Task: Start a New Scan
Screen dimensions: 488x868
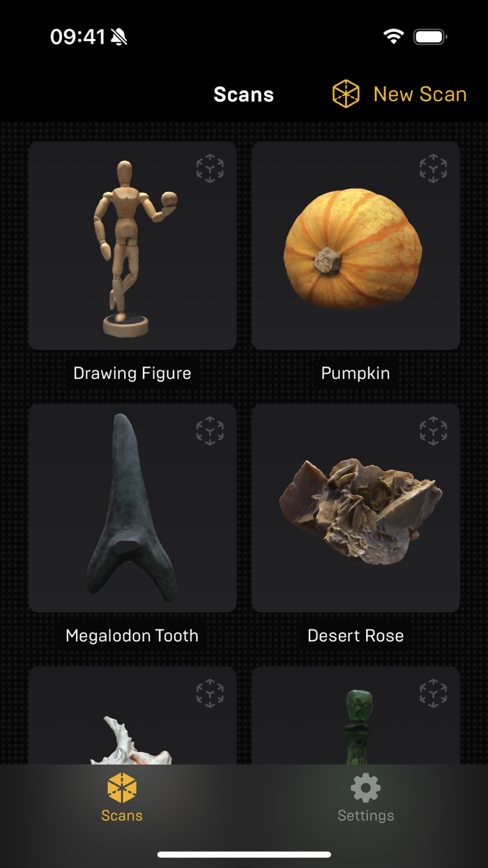Action: point(399,94)
